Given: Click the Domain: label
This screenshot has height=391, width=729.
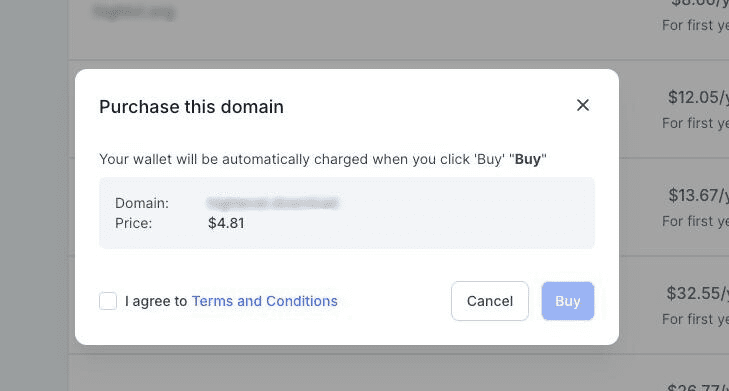Looking at the screenshot, I should tap(142, 203).
